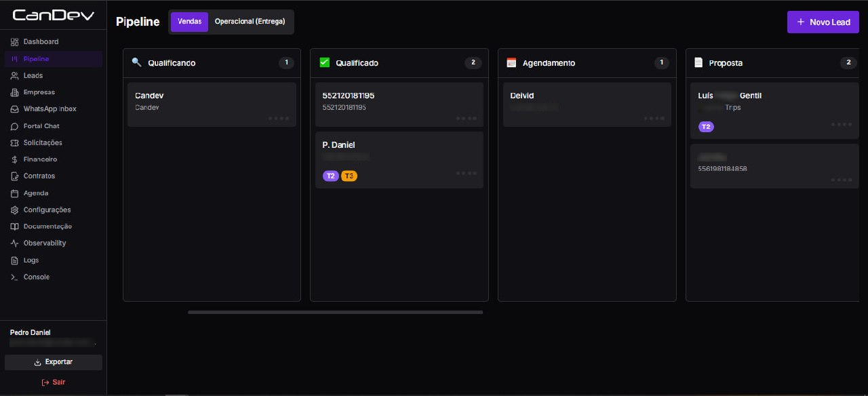Click the horizontal pipeline scrollbar

click(335, 313)
